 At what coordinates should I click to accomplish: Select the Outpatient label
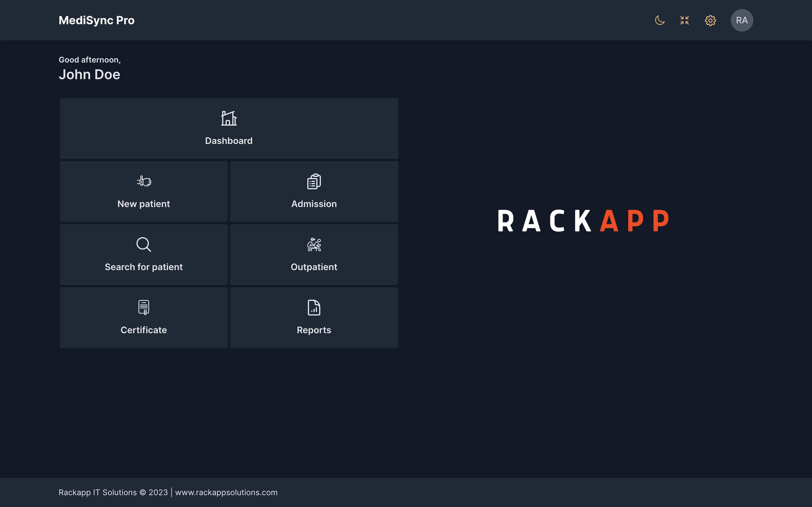click(314, 267)
